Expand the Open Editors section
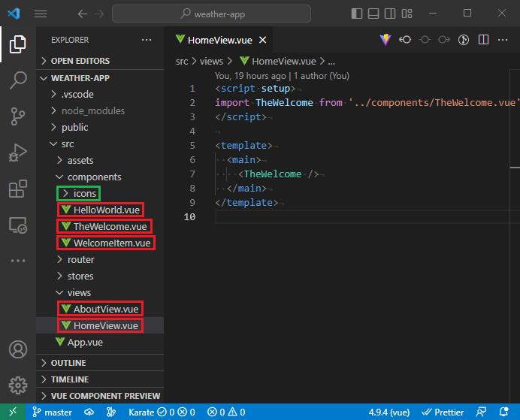520x420 pixels. point(100,61)
